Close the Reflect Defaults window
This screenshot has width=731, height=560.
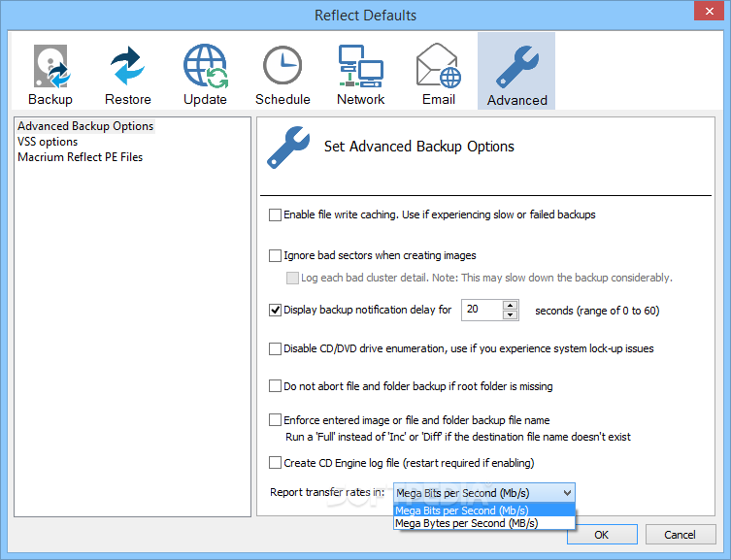(x=709, y=11)
